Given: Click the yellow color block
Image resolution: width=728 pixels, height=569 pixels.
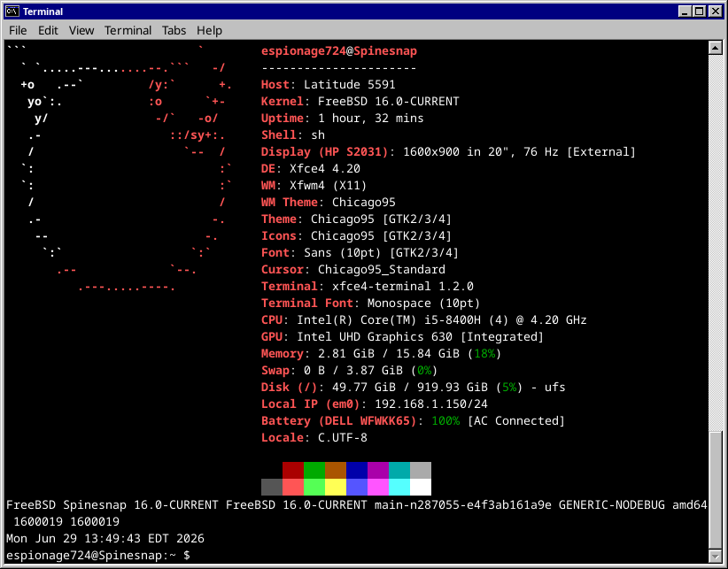Looking at the screenshot, I should (x=336, y=487).
